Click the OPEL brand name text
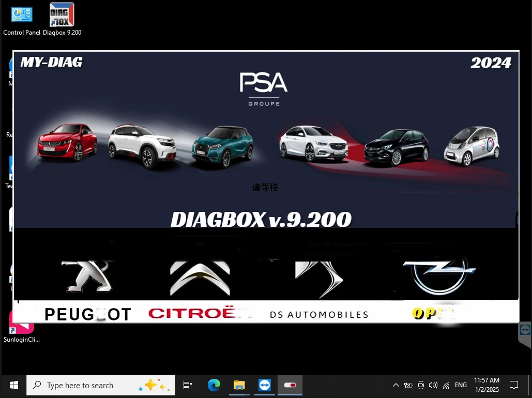The width and height of the screenshot is (532, 398). pos(434,314)
